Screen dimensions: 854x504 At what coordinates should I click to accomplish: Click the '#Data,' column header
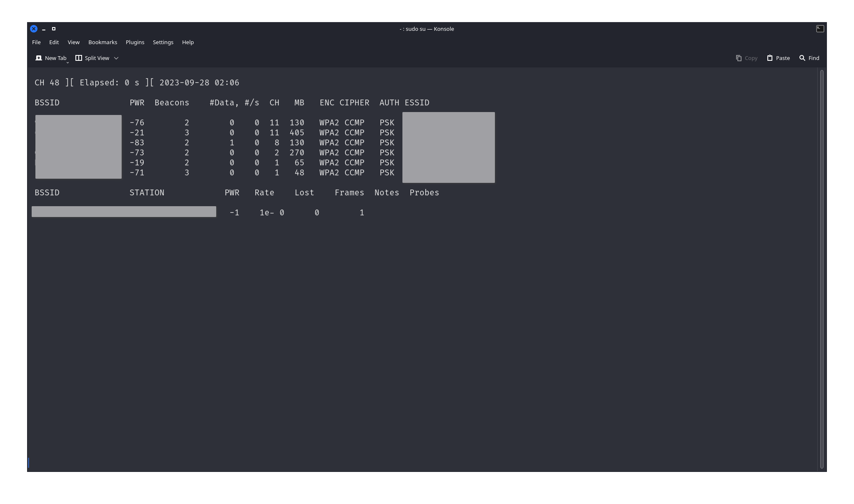tap(225, 102)
